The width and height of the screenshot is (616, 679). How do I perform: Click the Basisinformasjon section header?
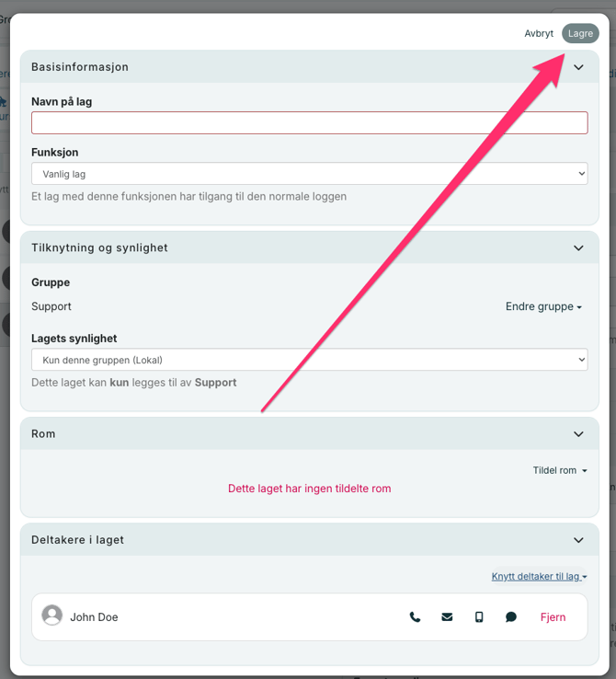80,67
